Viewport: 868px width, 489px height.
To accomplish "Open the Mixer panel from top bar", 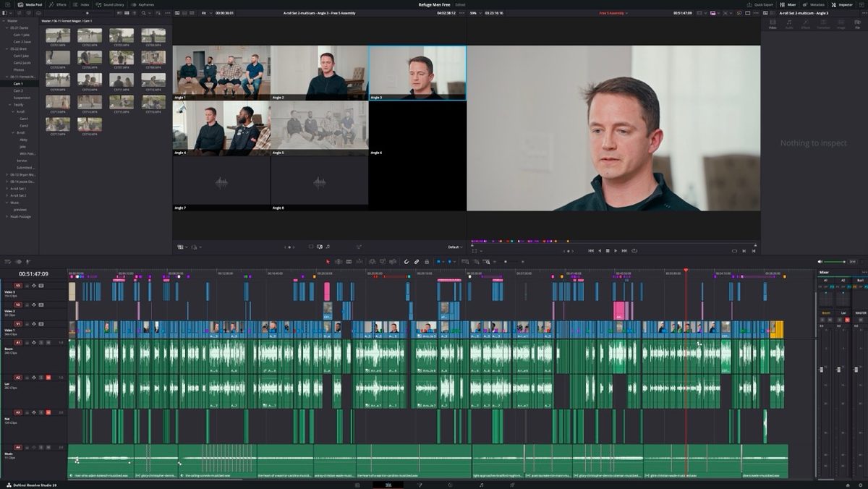I will tap(789, 4).
